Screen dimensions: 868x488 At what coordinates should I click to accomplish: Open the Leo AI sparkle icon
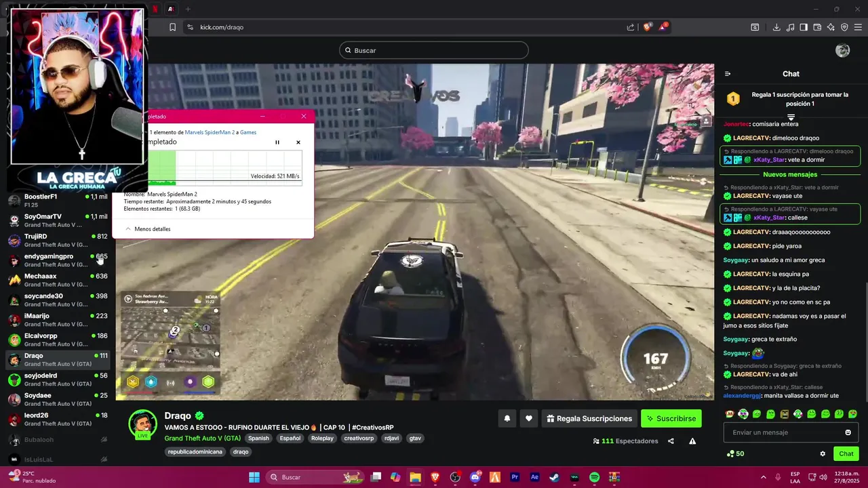pos(831,27)
